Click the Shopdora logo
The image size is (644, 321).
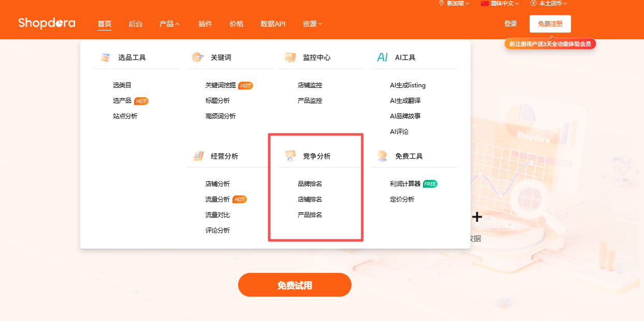click(46, 23)
